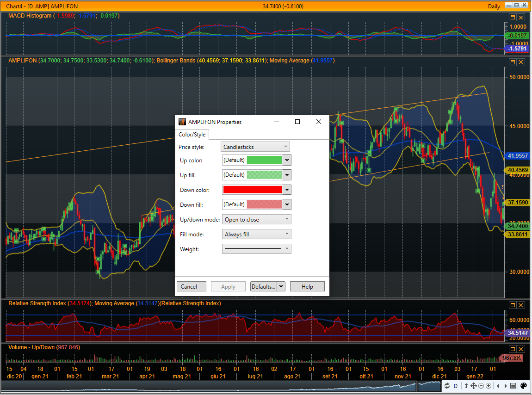Zoom in with the plus circle icon
The width and height of the screenshot is (532, 395).
[x=489, y=386]
